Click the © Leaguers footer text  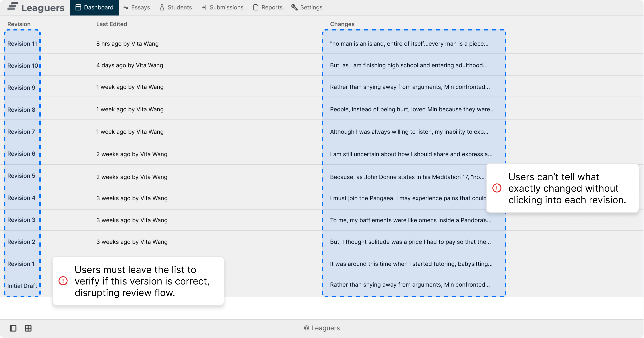click(x=322, y=328)
